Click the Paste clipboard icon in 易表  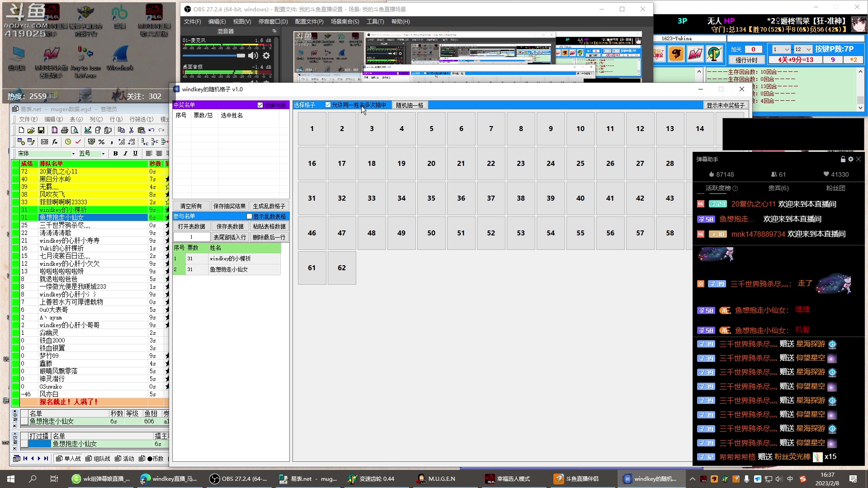coord(141,130)
